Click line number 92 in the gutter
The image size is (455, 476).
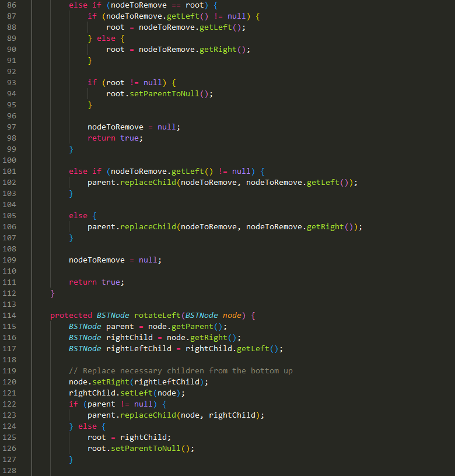(x=12, y=72)
